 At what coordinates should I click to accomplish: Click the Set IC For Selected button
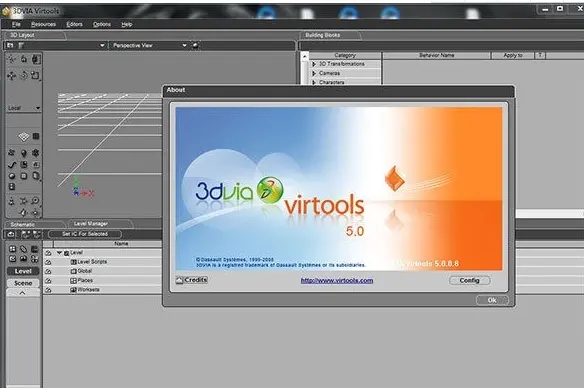tap(85, 234)
